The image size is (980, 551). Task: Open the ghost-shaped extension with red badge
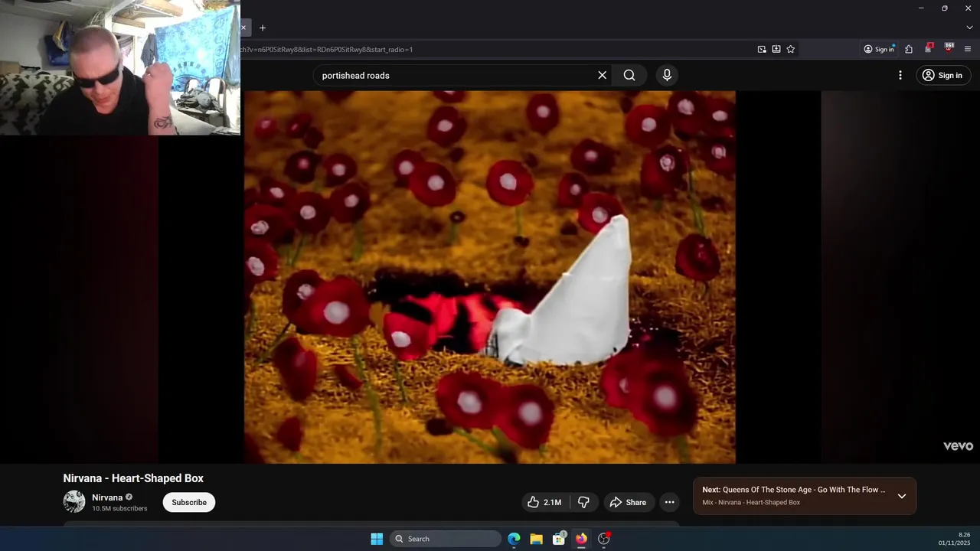point(929,48)
